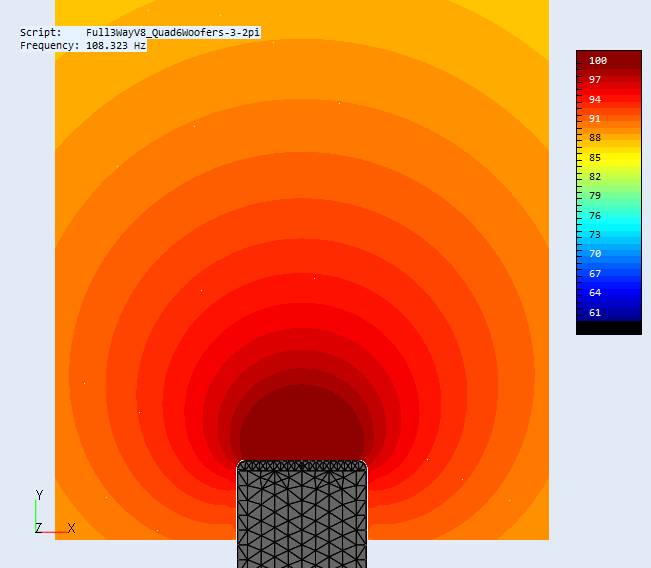Image resolution: width=651 pixels, height=568 pixels.
Task: Click the 70 blue level on the legend
Action: 595,254
